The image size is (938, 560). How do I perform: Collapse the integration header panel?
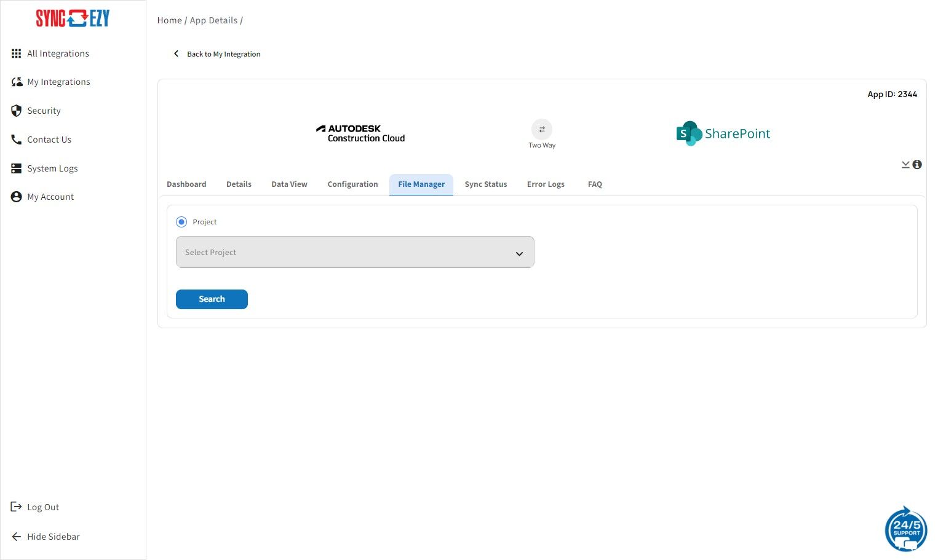click(905, 164)
